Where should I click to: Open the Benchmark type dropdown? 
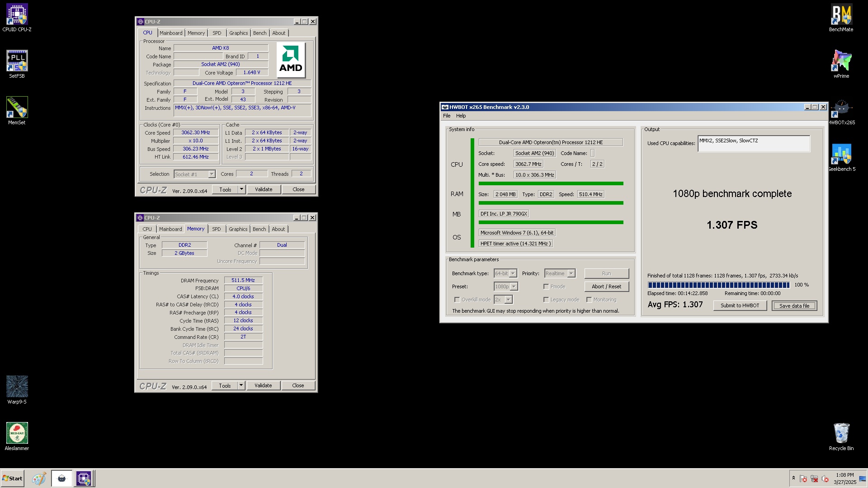[x=505, y=273]
